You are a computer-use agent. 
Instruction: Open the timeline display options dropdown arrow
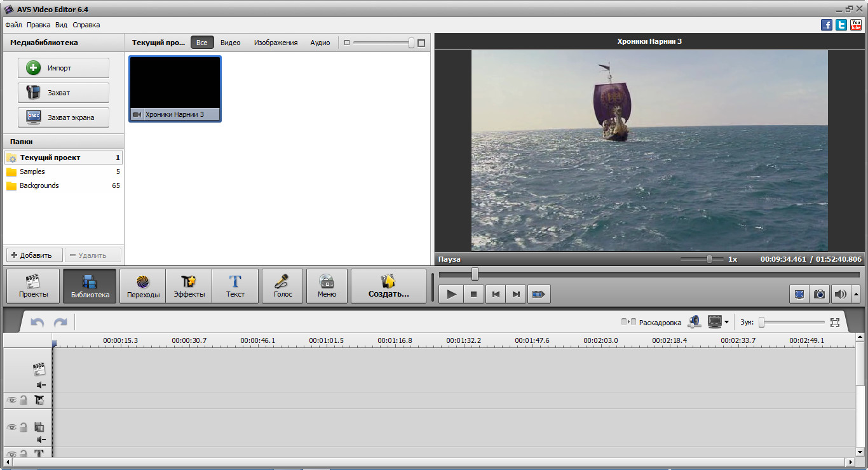726,323
